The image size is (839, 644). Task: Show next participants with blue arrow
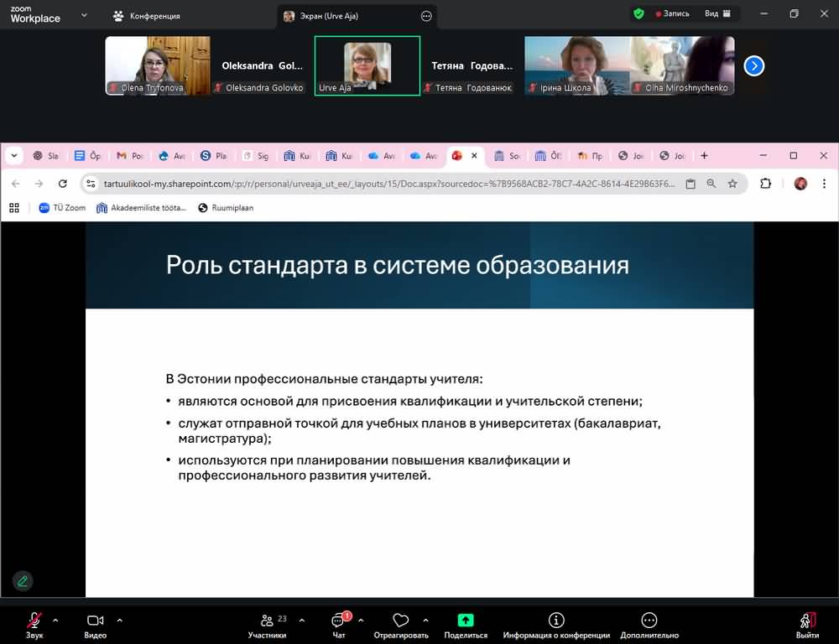[x=754, y=65]
